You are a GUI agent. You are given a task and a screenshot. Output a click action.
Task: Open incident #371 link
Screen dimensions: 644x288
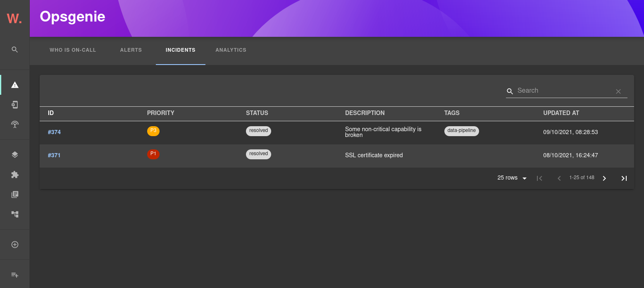(54, 155)
